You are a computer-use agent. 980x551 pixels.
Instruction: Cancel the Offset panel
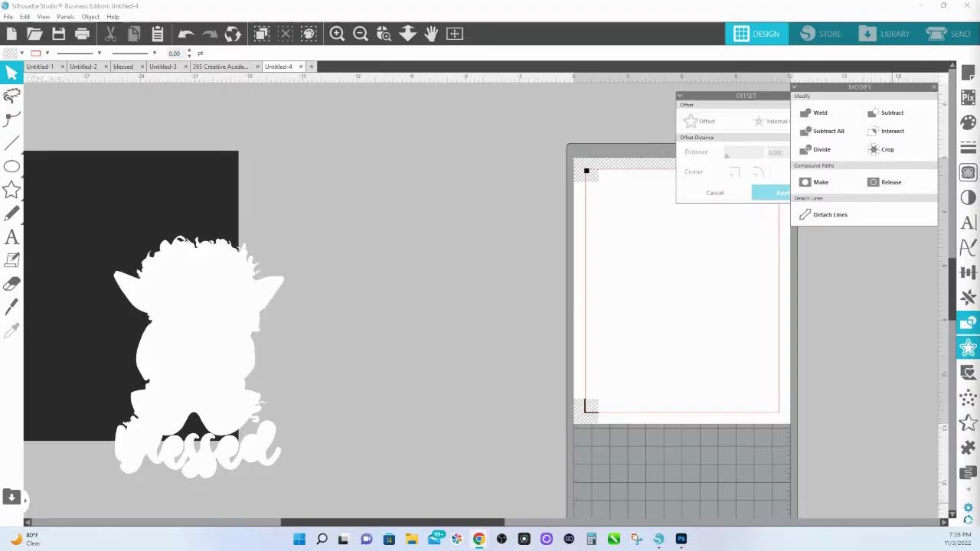click(714, 193)
